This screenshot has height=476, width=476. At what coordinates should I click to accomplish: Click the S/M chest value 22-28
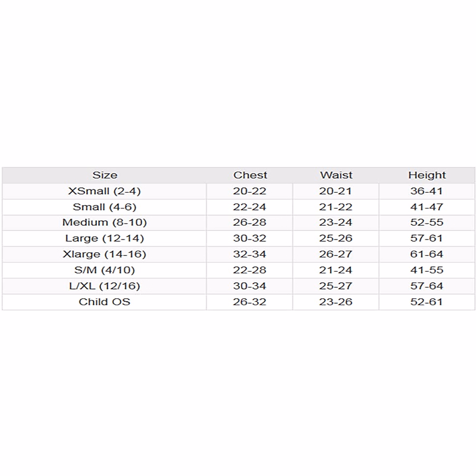pos(250,270)
